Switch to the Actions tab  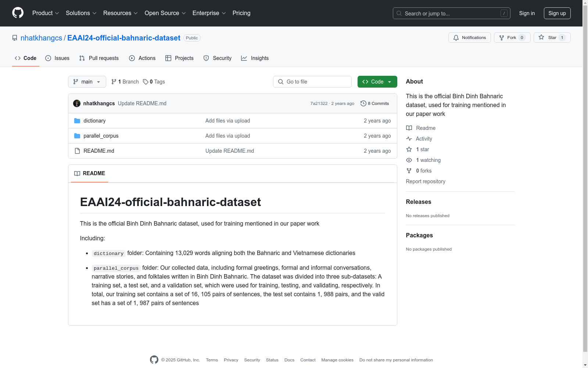pyautogui.click(x=142, y=58)
